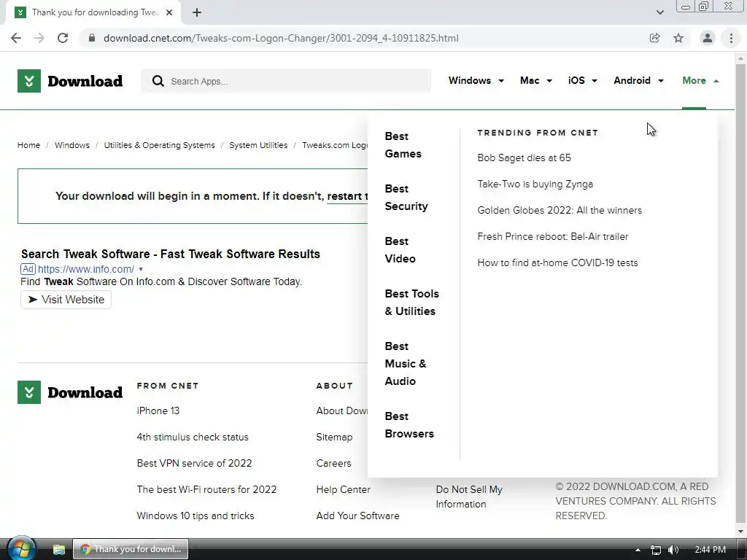
Task: Click the network tray icon
Action: pos(656,550)
